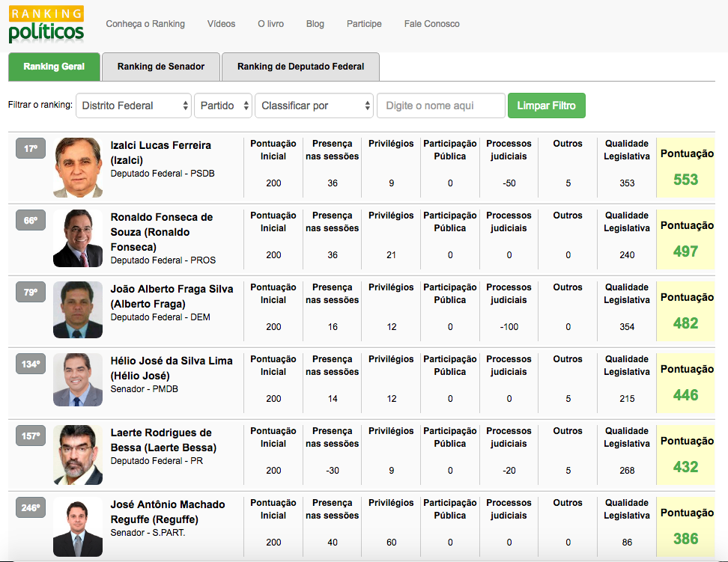
Task: Select Alberto Fraga's portrait thumbnail
Action: 78,310
